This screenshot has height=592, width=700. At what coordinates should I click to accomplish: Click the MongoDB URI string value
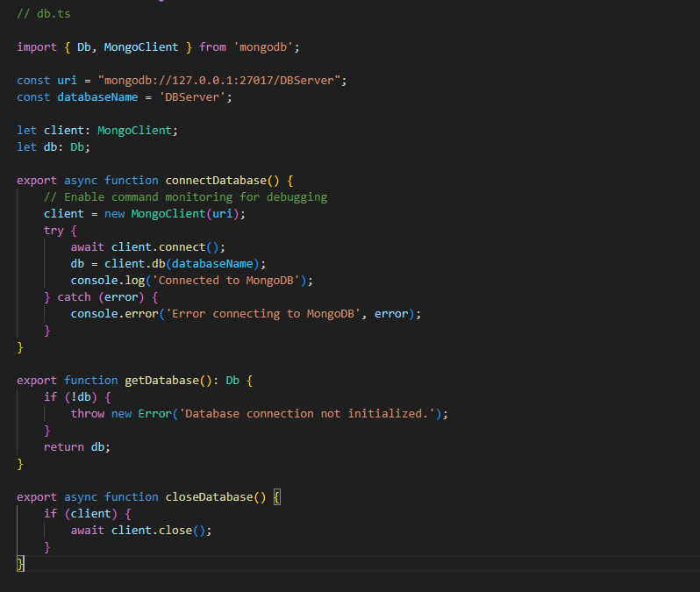[x=223, y=80]
